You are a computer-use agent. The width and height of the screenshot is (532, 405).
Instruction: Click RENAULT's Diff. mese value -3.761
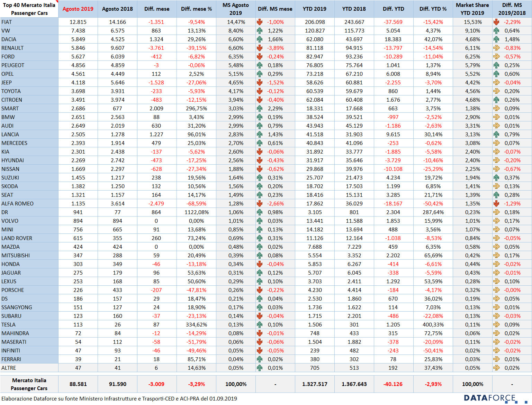click(156, 48)
